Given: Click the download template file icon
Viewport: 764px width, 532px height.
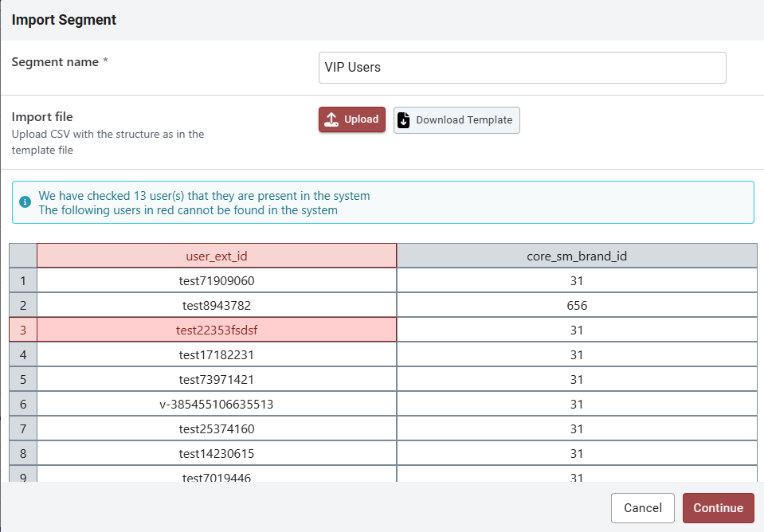Looking at the screenshot, I should pyautogui.click(x=404, y=120).
